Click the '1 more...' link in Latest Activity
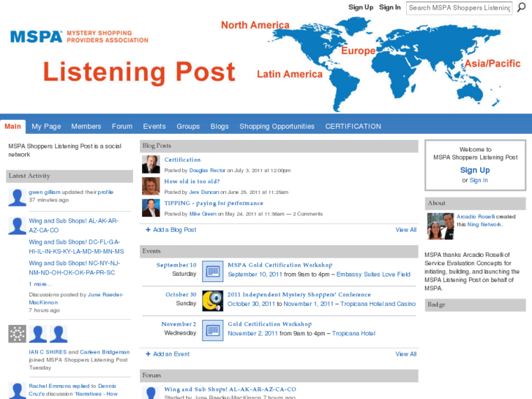This screenshot has height=399, width=532. tap(40, 284)
